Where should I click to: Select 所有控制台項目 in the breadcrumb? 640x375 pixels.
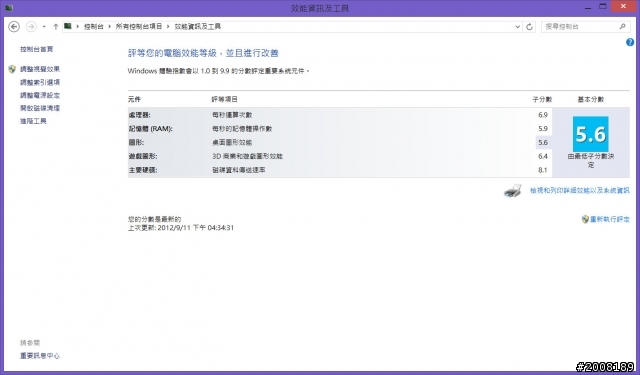pos(139,27)
